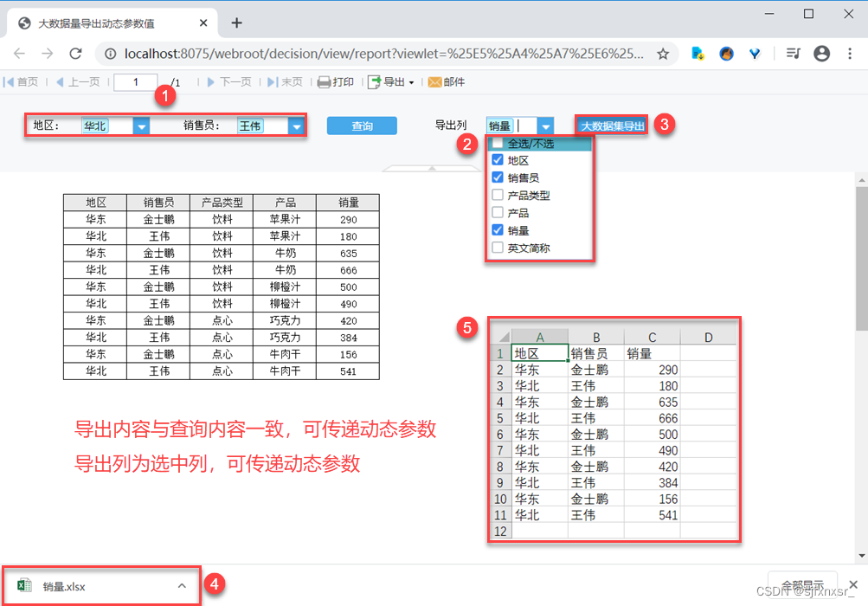Click the 华北 value in 地区 field
Viewport: 868px width, 606px height.
coord(94,126)
